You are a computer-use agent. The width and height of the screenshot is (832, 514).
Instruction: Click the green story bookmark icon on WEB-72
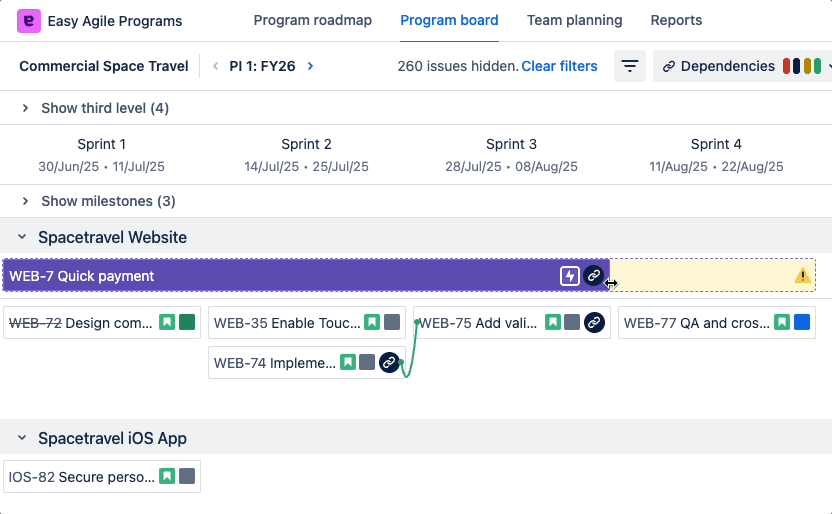click(167, 323)
